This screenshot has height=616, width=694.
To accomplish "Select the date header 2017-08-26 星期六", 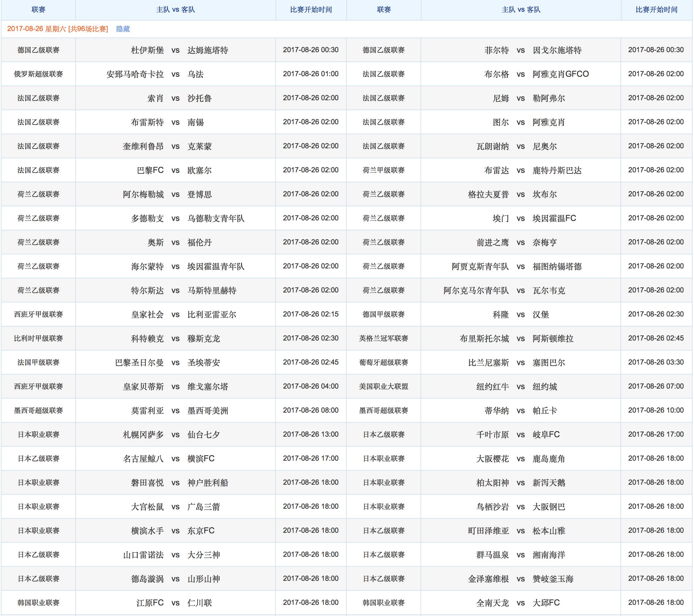I will pyautogui.click(x=36, y=29).
